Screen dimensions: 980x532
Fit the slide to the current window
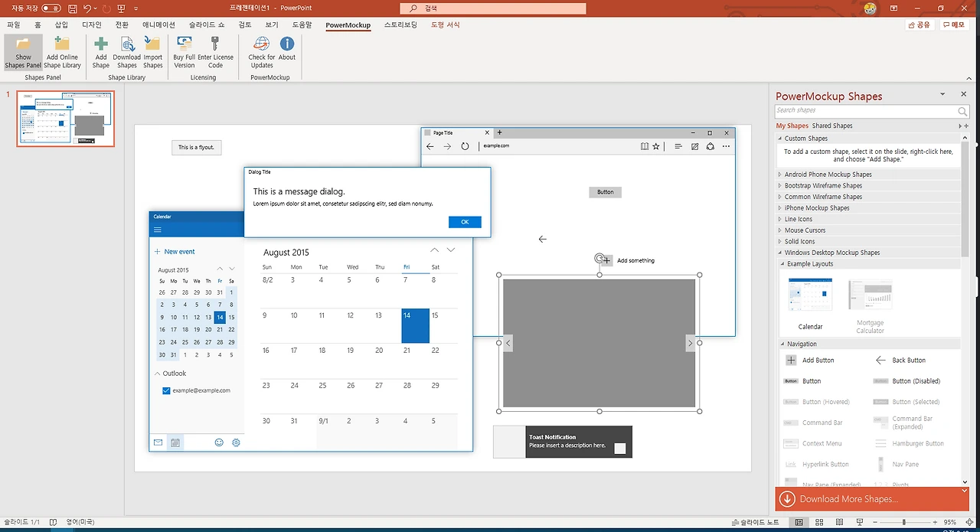tap(969, 522)
